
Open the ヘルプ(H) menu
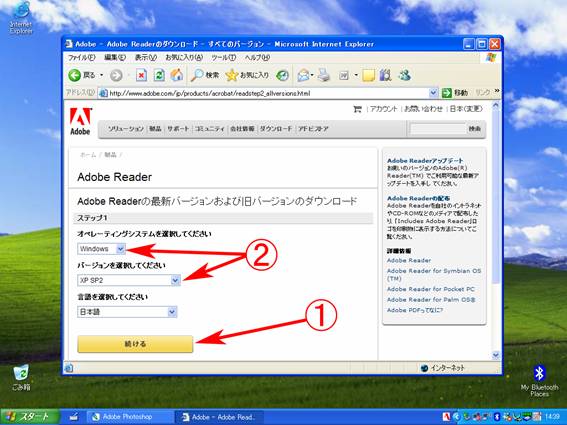tap(257, 58)
